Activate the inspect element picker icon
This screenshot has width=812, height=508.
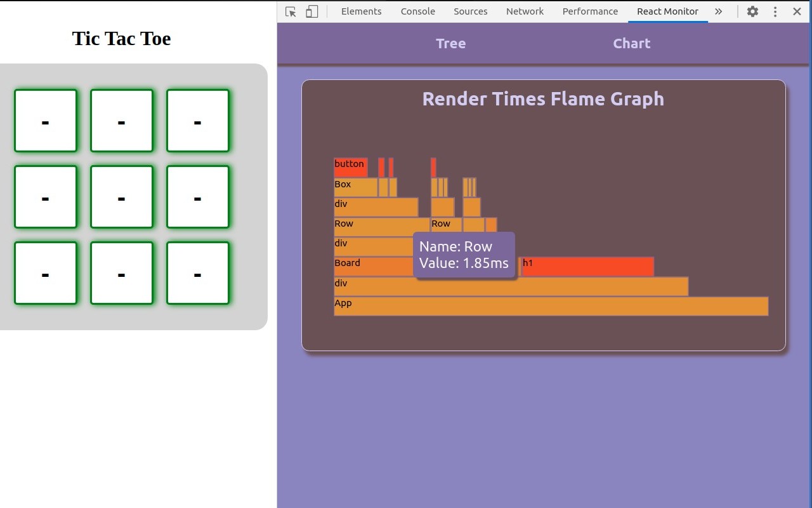[x=291, y=11]
